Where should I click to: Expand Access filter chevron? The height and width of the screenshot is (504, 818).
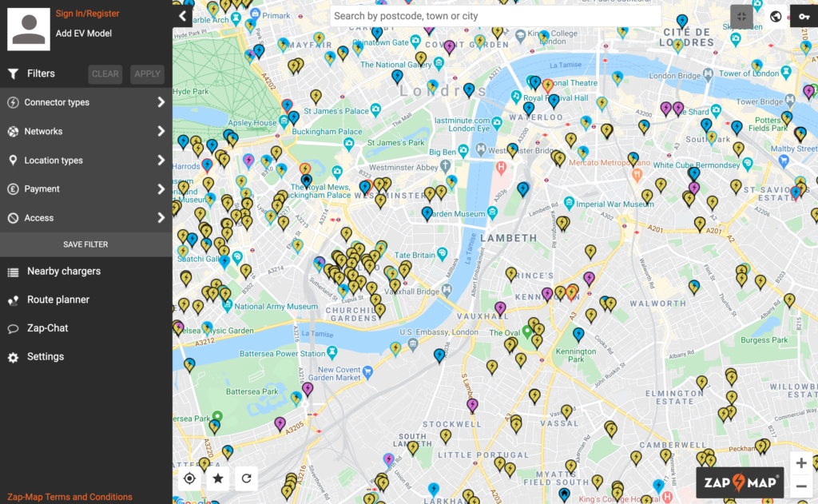pyautogui.click(x=161, y=217)
